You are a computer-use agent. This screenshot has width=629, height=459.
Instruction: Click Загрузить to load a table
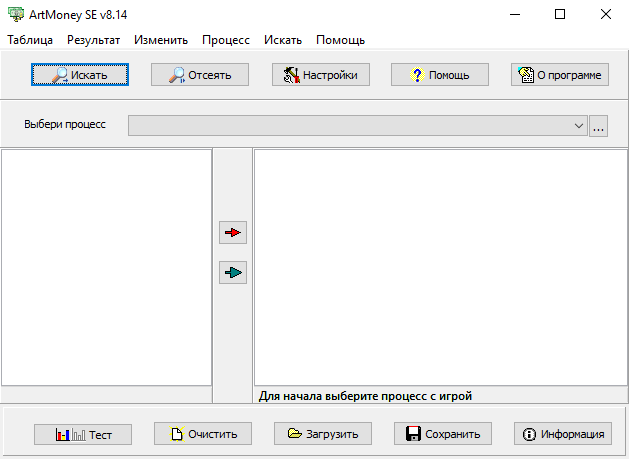point(323,434)
